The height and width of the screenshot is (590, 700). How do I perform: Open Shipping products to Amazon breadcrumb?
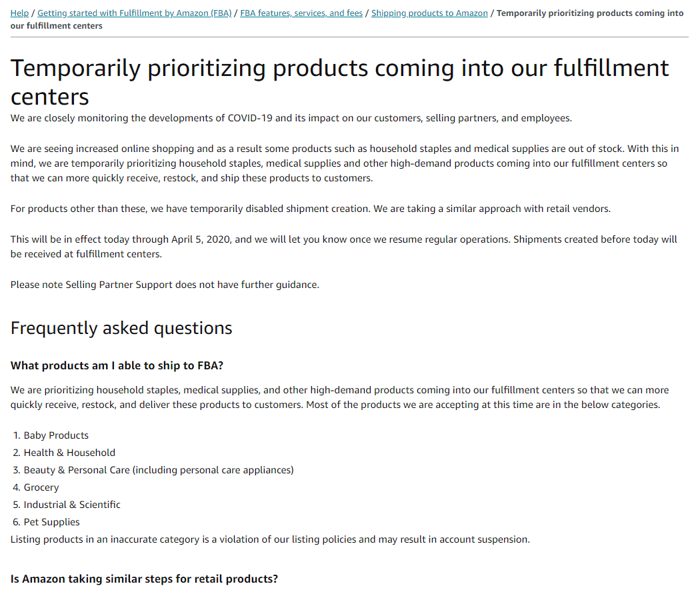point(429,13)
